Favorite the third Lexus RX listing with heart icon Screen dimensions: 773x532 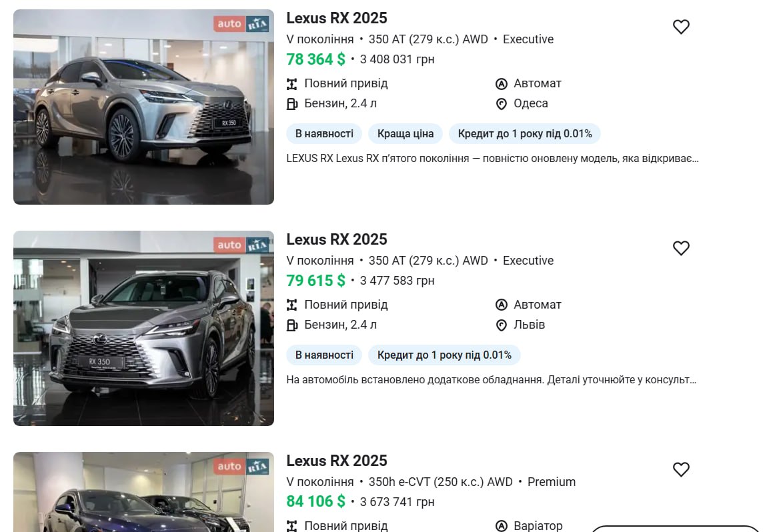point(681,469)
